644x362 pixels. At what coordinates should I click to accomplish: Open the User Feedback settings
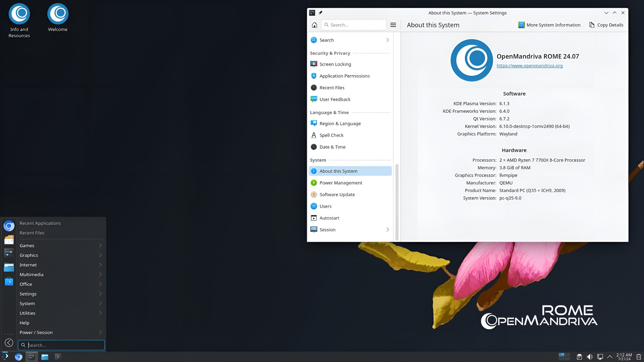pyautogui.click(x=334, y=99)
